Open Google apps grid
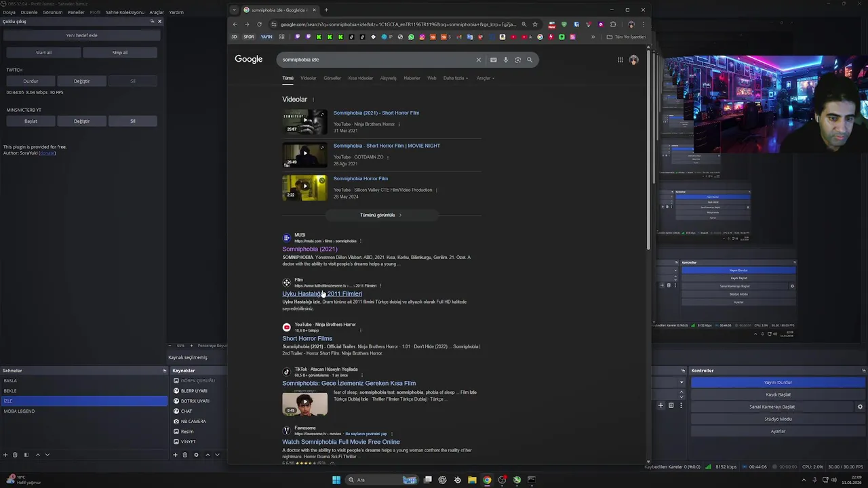This screenshot has height=488, width=868. click(x=620, y=60)
